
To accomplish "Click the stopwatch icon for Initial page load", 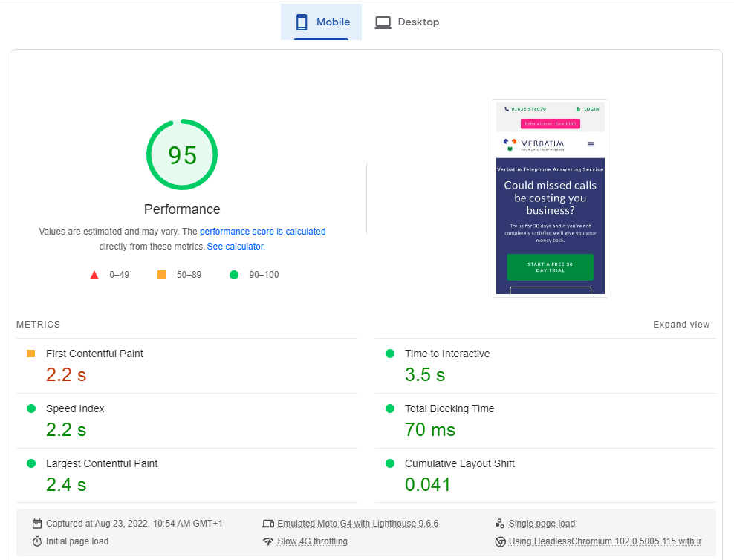I will click(x=38, y=541).
